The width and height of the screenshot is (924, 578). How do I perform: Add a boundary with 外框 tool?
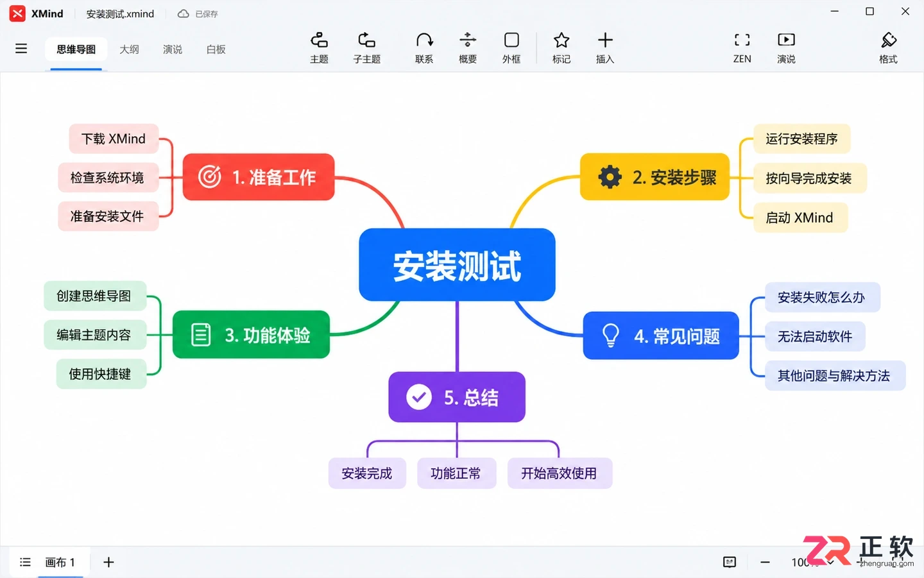tap(511, 48)
